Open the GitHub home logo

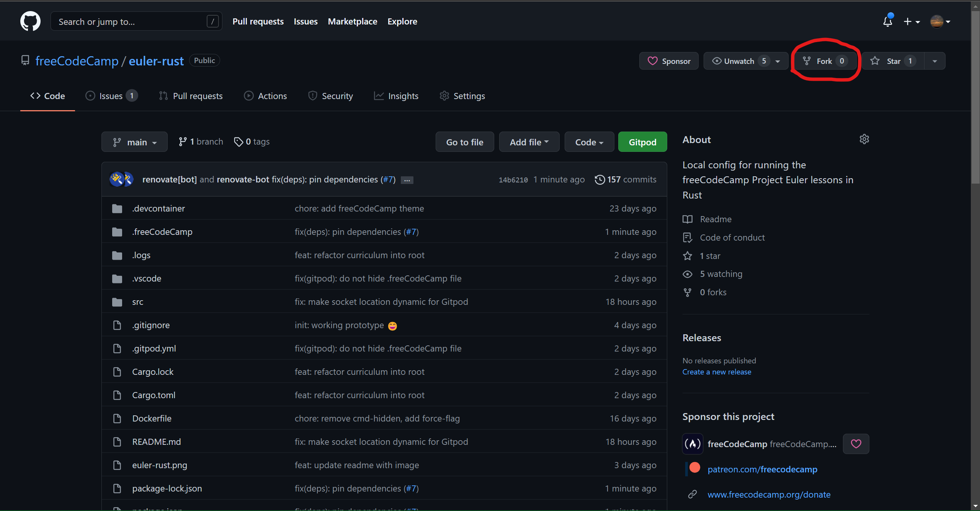click(30, 21)
